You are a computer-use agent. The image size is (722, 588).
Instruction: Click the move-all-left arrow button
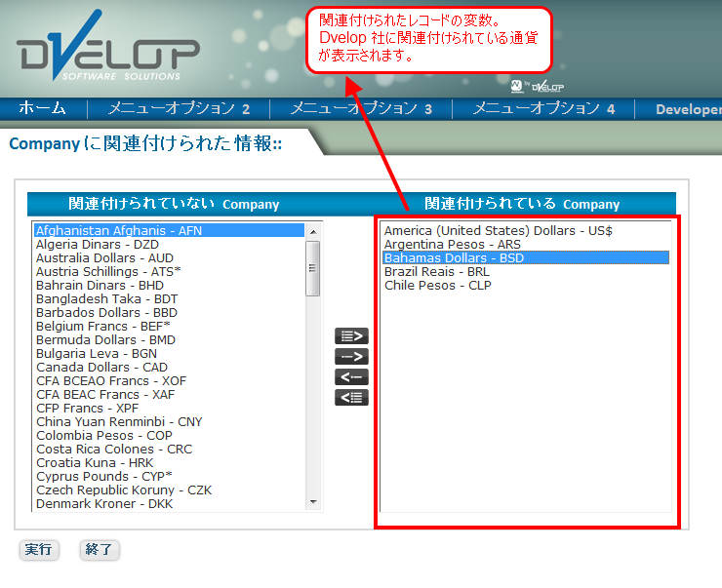pyautogui.click(x=351, y=398)
